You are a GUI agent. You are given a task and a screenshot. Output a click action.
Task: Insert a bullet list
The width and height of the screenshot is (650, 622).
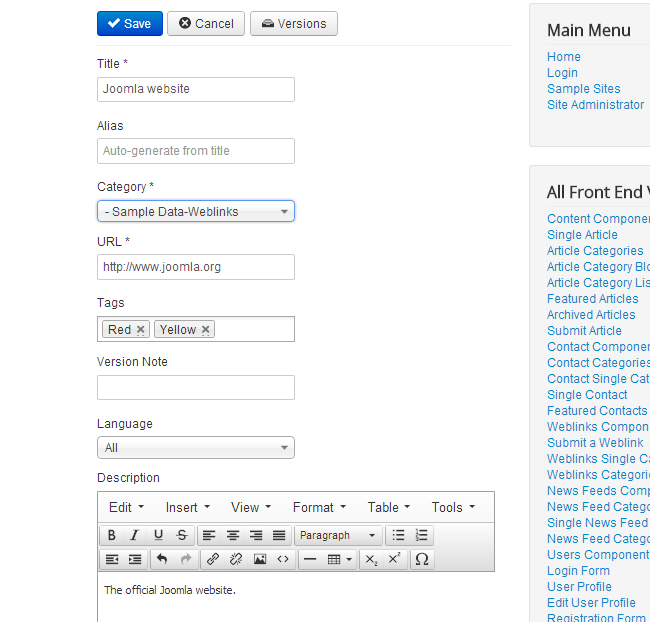point(399,535)
